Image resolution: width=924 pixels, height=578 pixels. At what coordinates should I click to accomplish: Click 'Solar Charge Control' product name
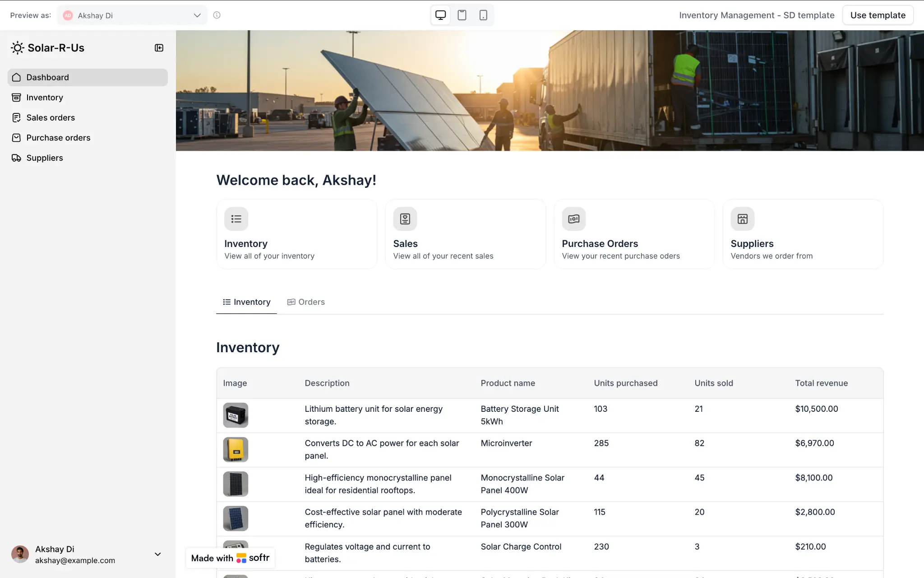click(x=521, y=546)
